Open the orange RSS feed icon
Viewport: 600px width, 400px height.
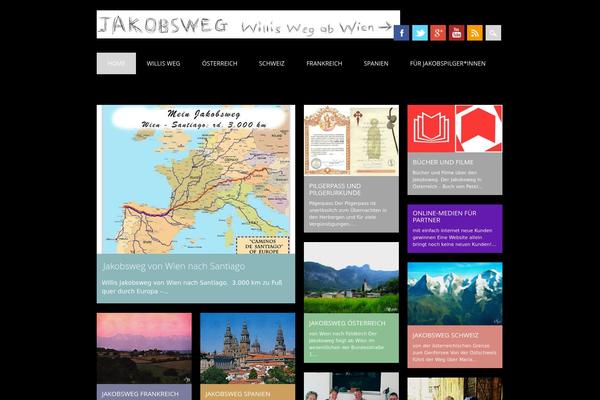475,33
